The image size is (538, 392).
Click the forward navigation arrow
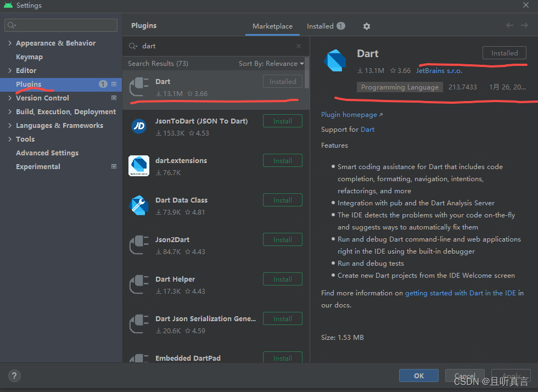pos(524,25)
